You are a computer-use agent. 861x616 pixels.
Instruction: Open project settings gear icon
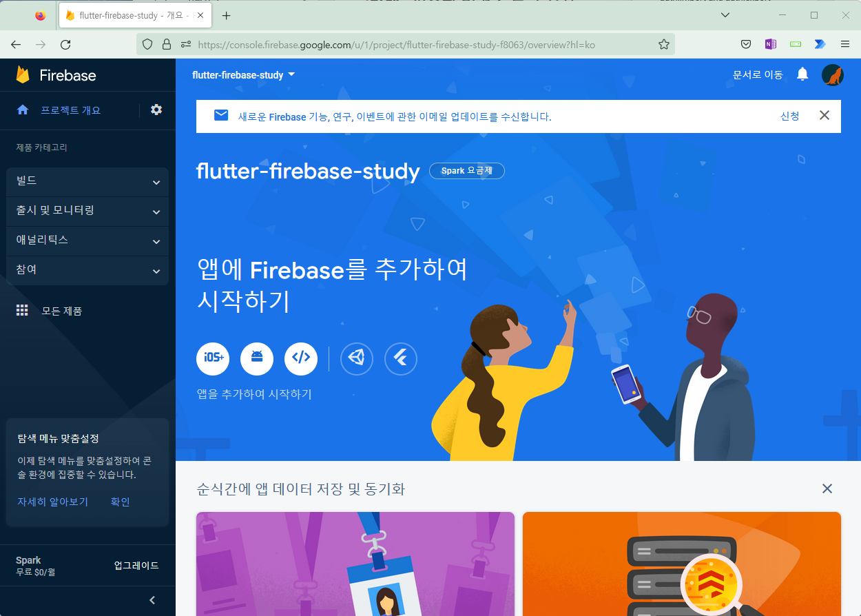point(156,110)
